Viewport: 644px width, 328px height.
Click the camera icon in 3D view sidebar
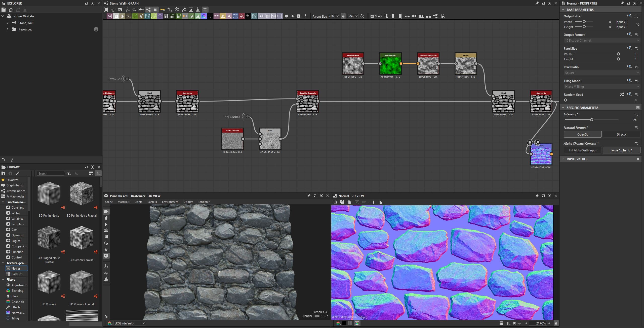coord(106,212)
